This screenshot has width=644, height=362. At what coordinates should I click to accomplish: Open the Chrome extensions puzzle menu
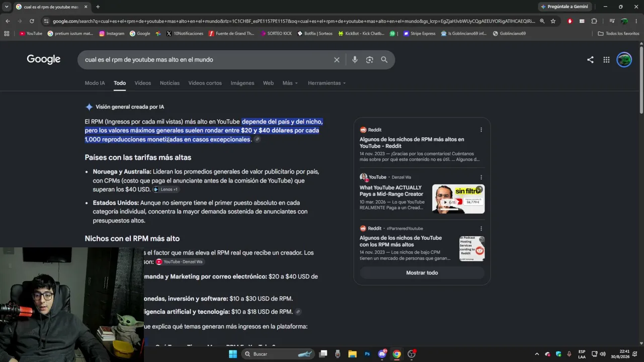tap(594, 21)
